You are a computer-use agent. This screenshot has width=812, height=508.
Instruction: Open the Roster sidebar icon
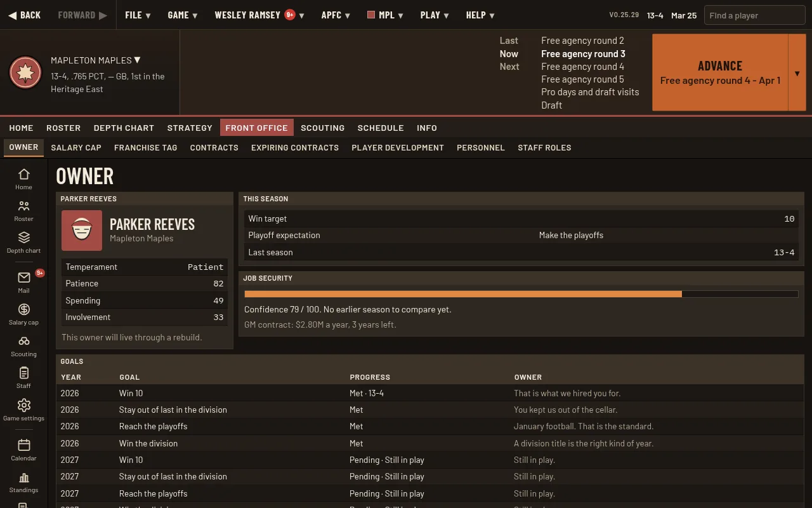pos(23,210)
